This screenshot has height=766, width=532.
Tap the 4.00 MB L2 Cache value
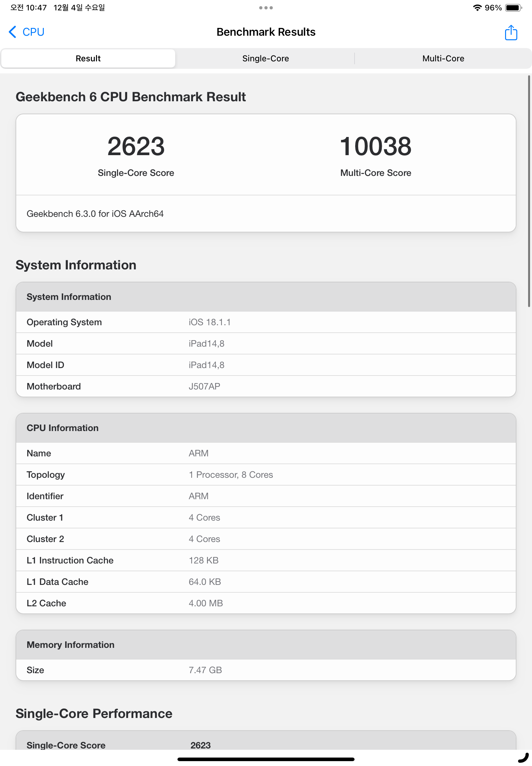point(206,603)
